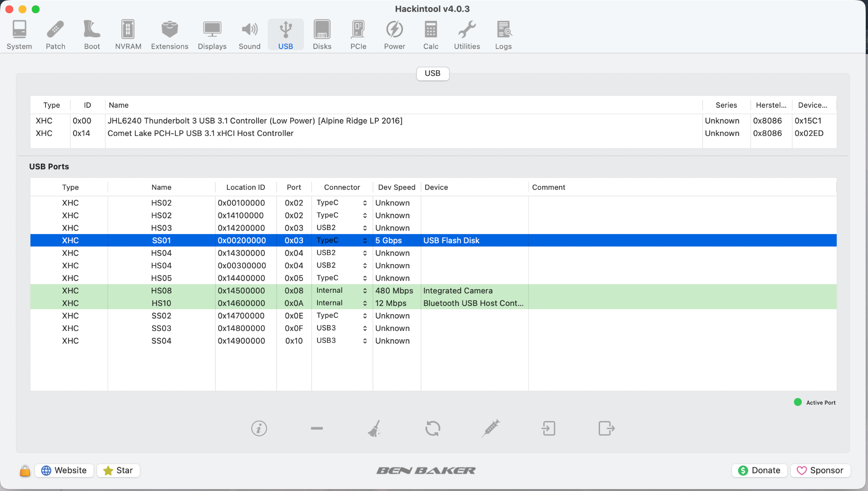
Task: Click the syringe Inject icon
Action: pyautogui.click(x=491, y=428)
